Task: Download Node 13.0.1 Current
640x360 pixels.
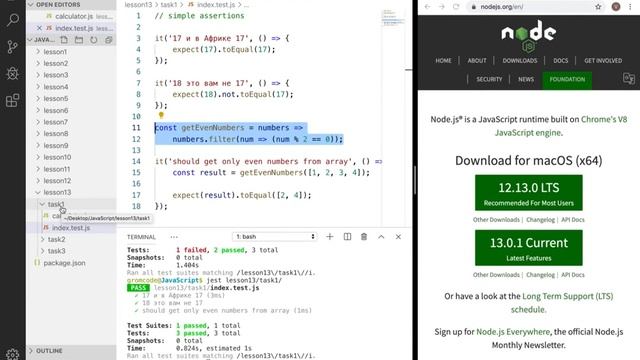Action: 529,248
